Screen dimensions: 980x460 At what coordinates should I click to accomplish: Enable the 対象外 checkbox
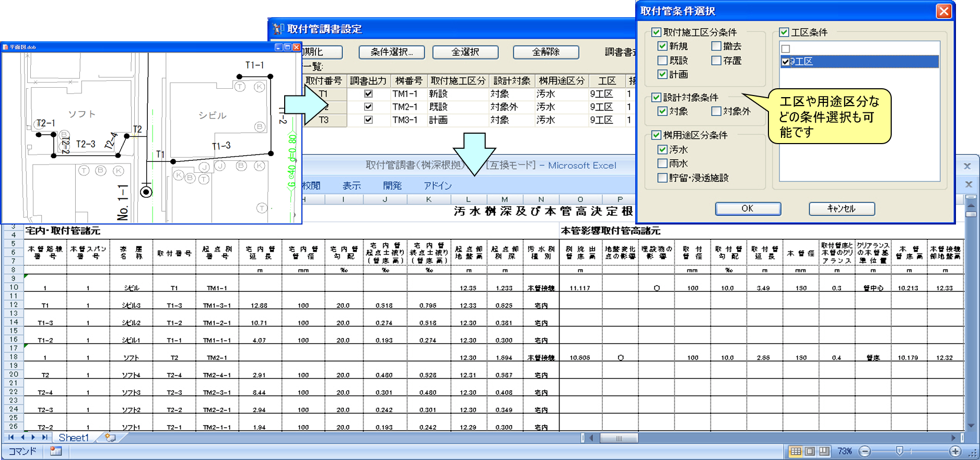pyautogui.click(x=716, y=111)
